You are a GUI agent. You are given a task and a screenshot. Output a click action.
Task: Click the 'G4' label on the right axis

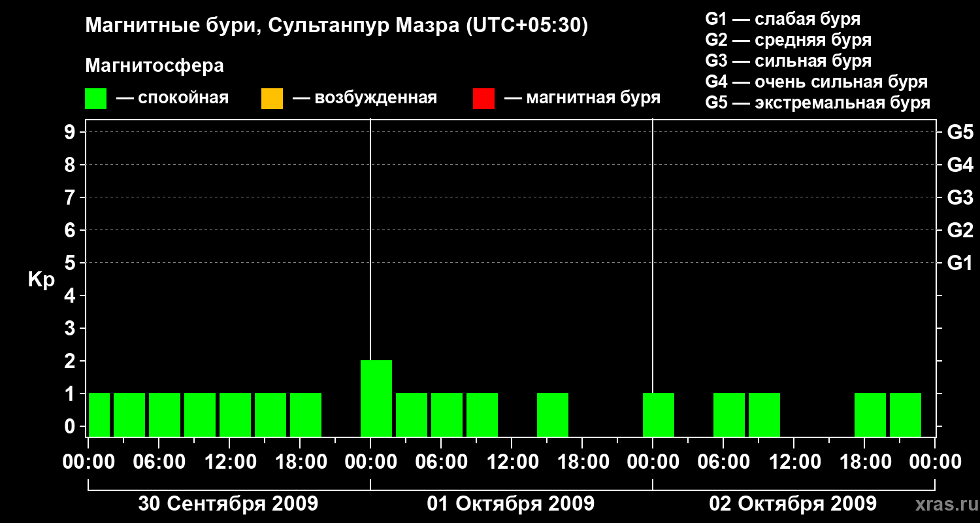point(960,165)
